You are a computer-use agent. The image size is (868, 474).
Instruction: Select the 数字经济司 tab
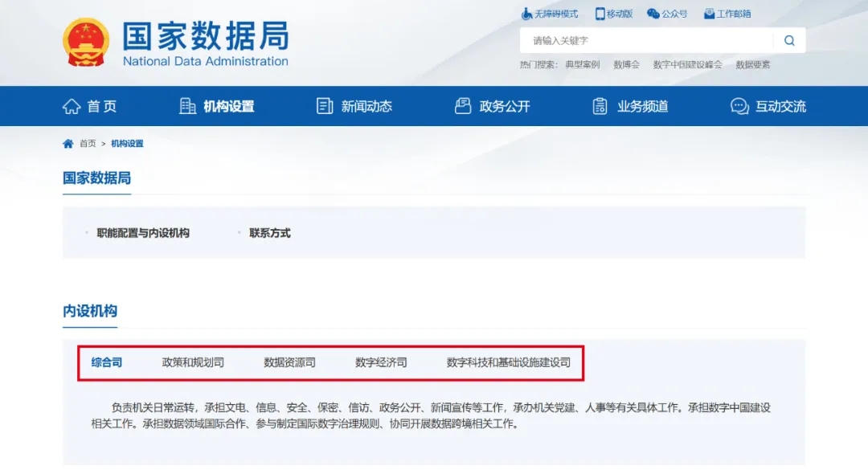(x=381, y=363)
